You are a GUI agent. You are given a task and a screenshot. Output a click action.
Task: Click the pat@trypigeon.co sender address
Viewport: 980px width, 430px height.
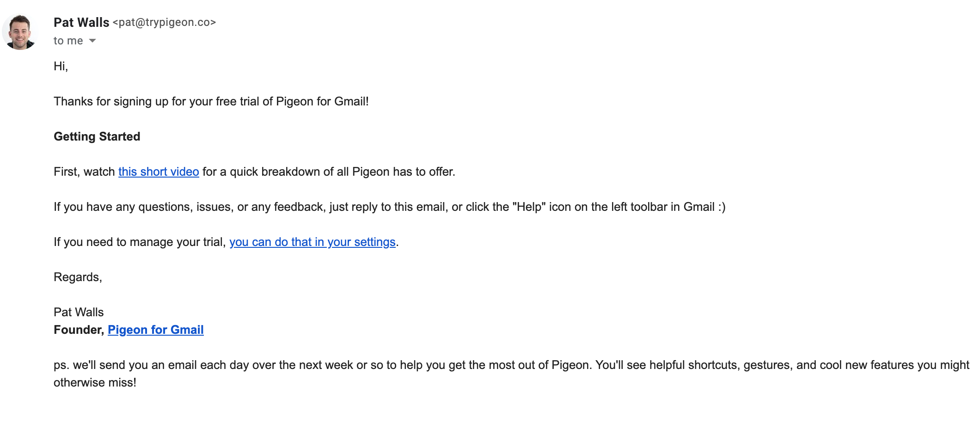(164, 22)
